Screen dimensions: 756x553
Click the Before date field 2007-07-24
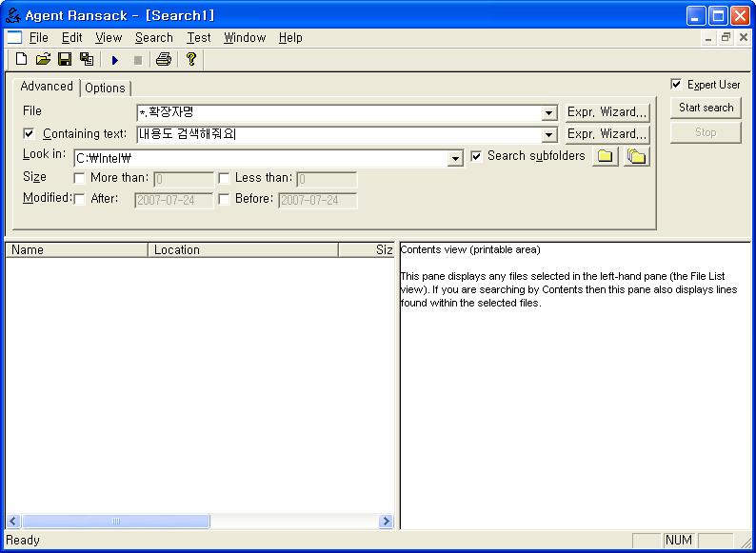(318, 201)
